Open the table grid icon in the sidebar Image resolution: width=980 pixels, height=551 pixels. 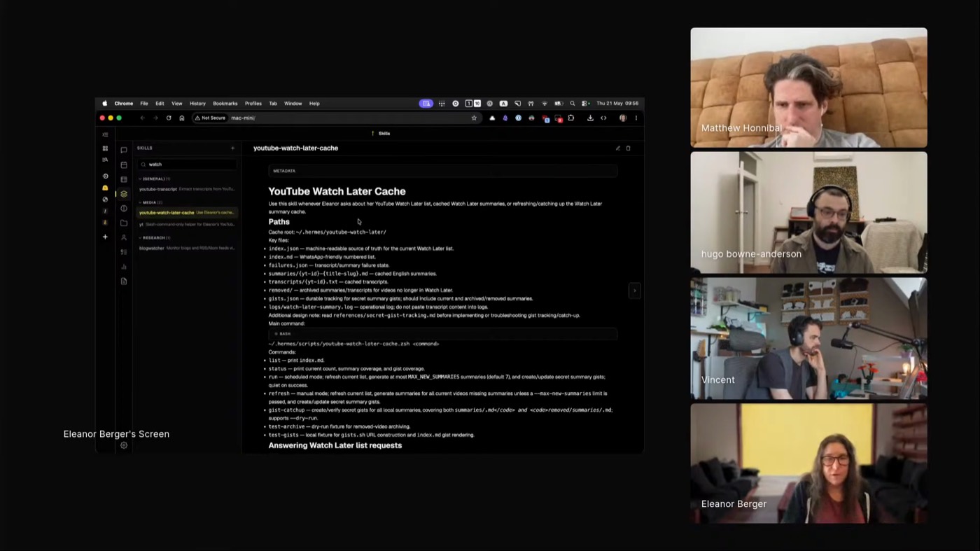click(124, 179)
